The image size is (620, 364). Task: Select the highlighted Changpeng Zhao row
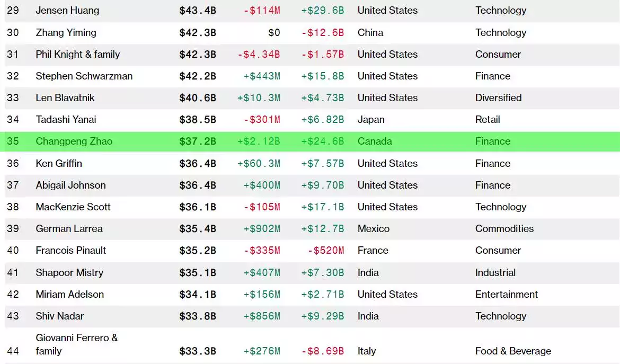coord(310,141)
